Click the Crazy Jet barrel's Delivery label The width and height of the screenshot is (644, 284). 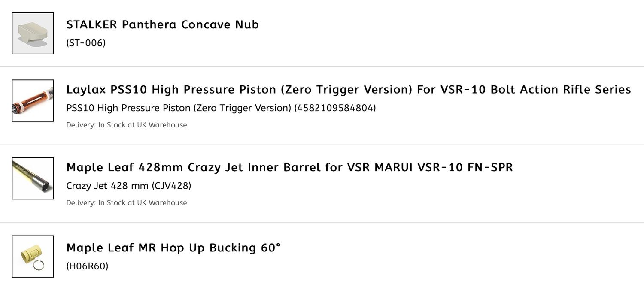[81, 202]
